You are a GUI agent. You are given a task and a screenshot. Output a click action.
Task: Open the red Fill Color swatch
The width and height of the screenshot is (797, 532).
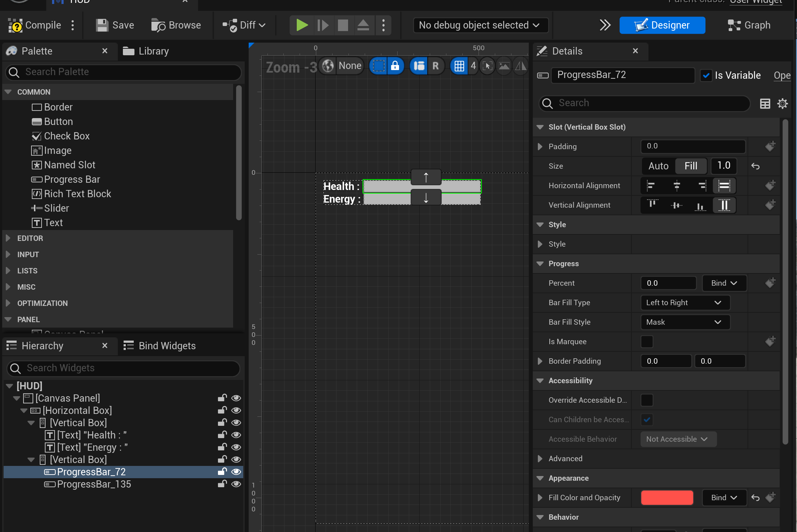667,498
